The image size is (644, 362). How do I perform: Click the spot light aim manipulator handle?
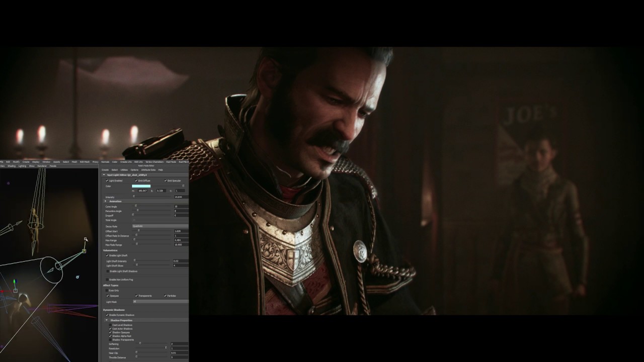point(86,239)
